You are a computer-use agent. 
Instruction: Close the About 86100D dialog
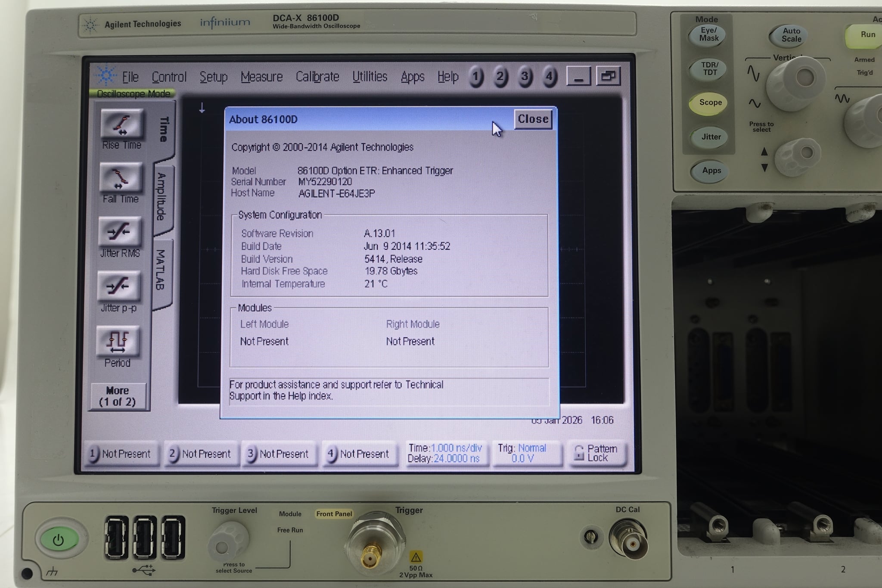click(533, 119)
